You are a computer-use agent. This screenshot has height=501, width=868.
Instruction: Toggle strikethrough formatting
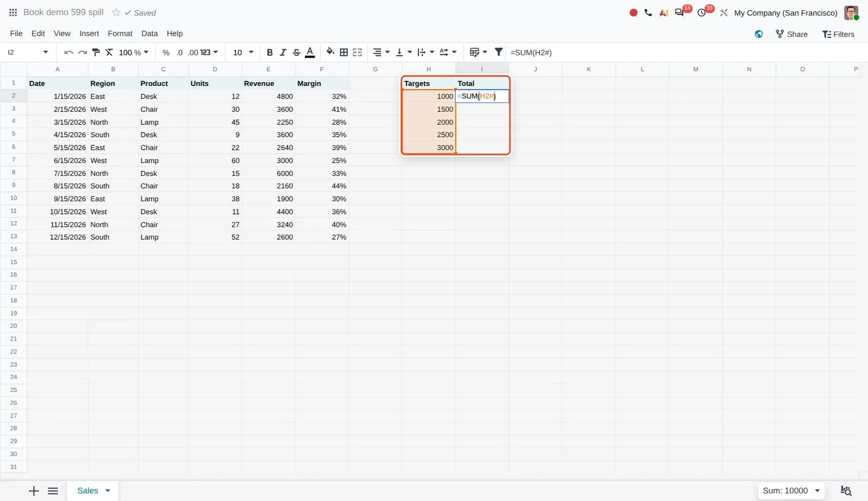(296, 53)
